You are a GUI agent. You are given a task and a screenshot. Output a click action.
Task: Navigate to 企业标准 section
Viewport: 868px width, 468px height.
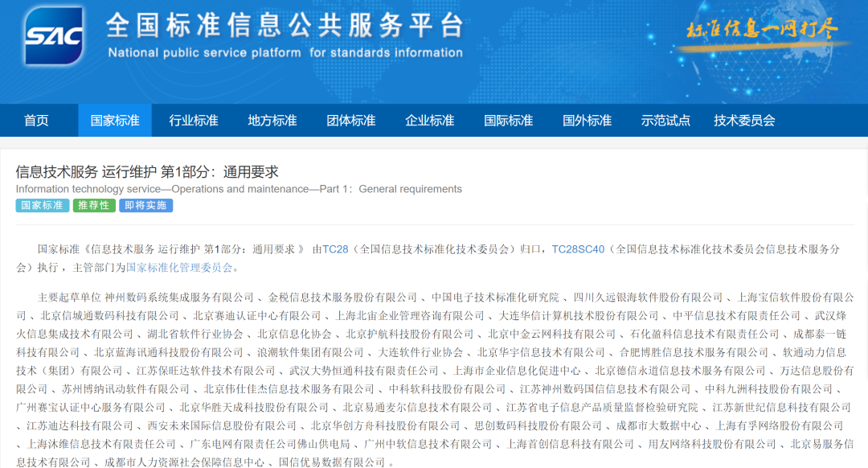click(x=430, y=121)
